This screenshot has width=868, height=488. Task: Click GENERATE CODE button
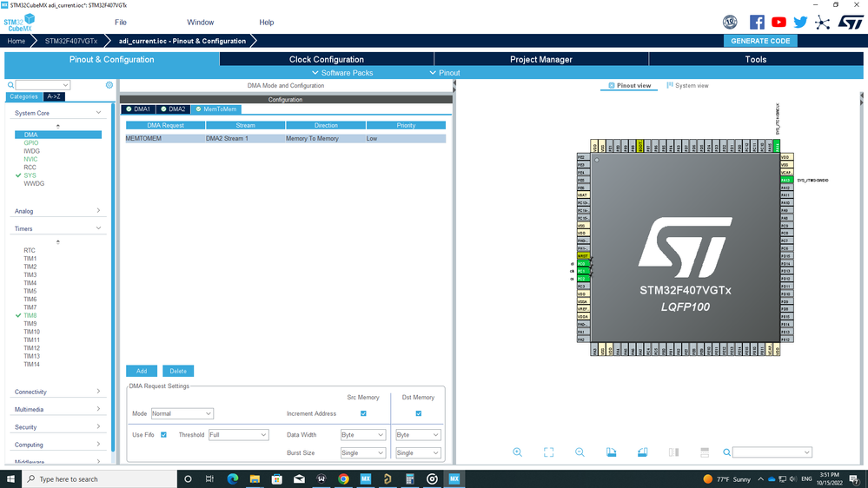[760, 41]
